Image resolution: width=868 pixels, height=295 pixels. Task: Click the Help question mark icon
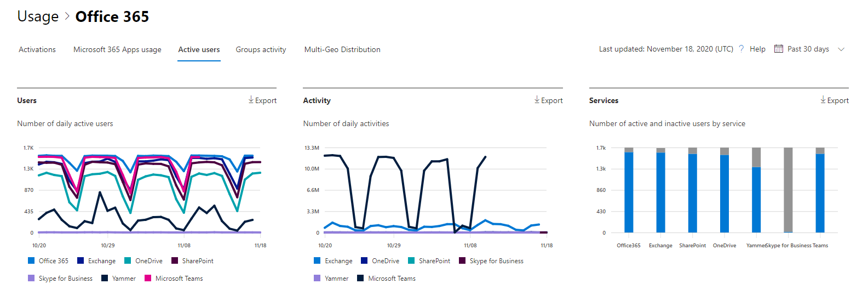741,49
